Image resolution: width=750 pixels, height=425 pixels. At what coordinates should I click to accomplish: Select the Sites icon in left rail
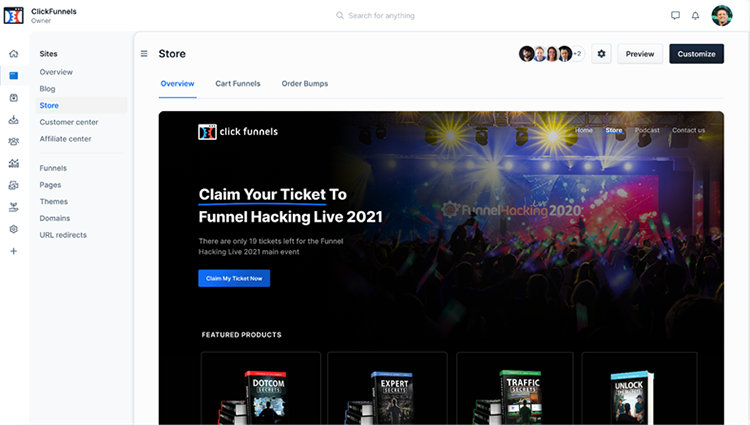point(14,76)
